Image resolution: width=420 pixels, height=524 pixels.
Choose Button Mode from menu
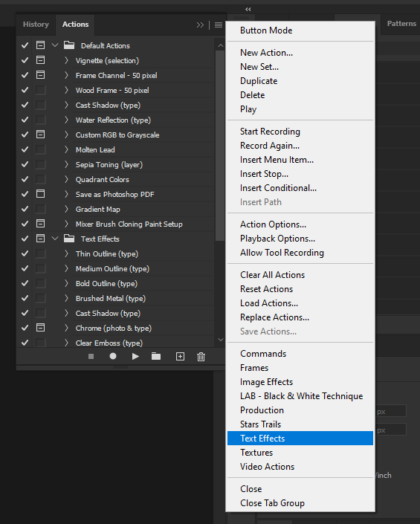point(266,30)
